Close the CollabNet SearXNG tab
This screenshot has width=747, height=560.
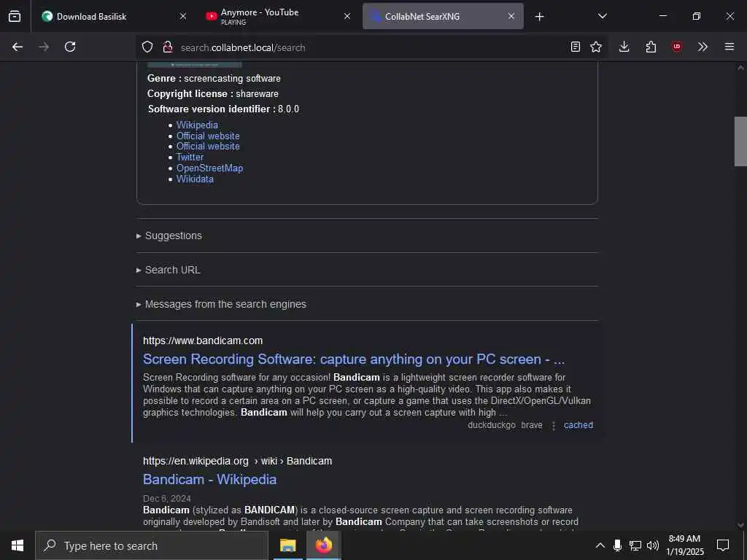[511, 17]
